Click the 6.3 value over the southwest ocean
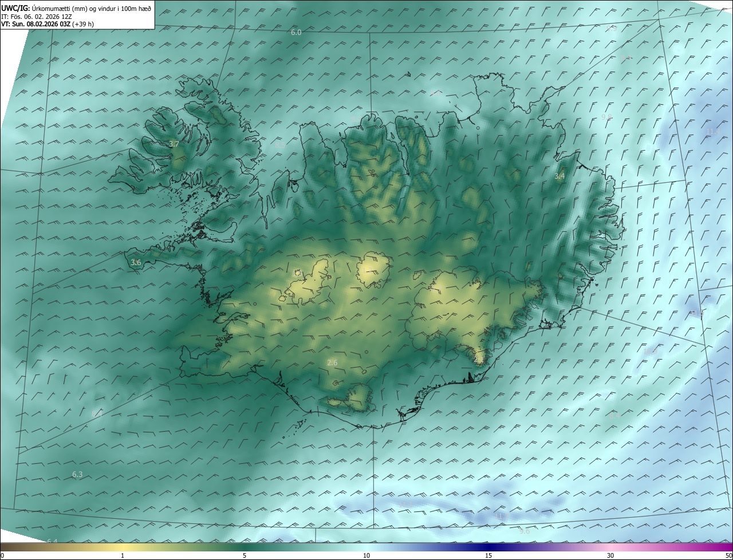 click(77, 474)
